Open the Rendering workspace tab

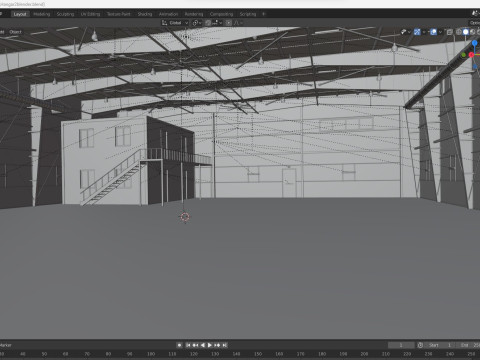pyautogui.click(x=194, y=14)
